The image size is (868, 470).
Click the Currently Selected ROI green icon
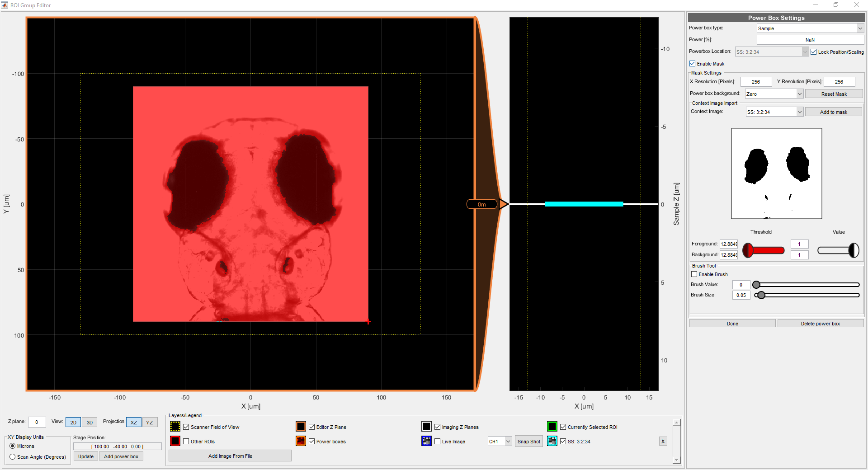click(x=552, y=427)
